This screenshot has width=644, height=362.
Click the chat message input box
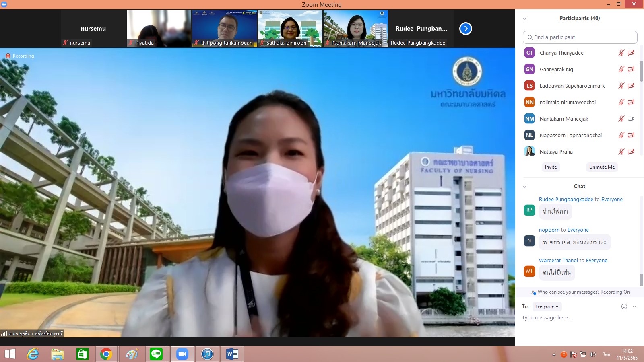click(580, 318)
